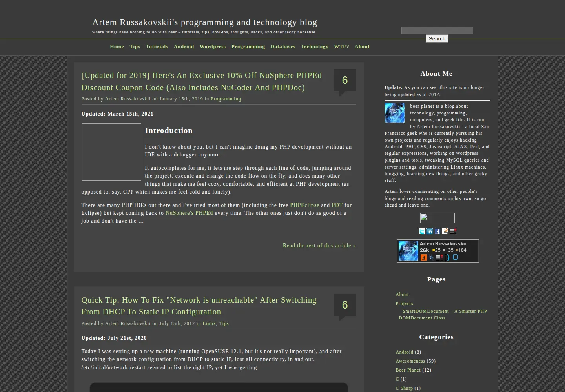Image resolution: width=565 pixels, height=392 pixels.
Task: Open the Projects page link
Action: (404, 303)
